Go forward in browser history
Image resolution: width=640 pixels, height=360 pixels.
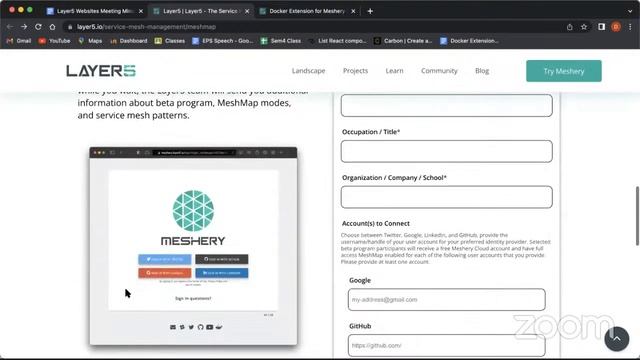pyautogui.click(x=24, y=27)
